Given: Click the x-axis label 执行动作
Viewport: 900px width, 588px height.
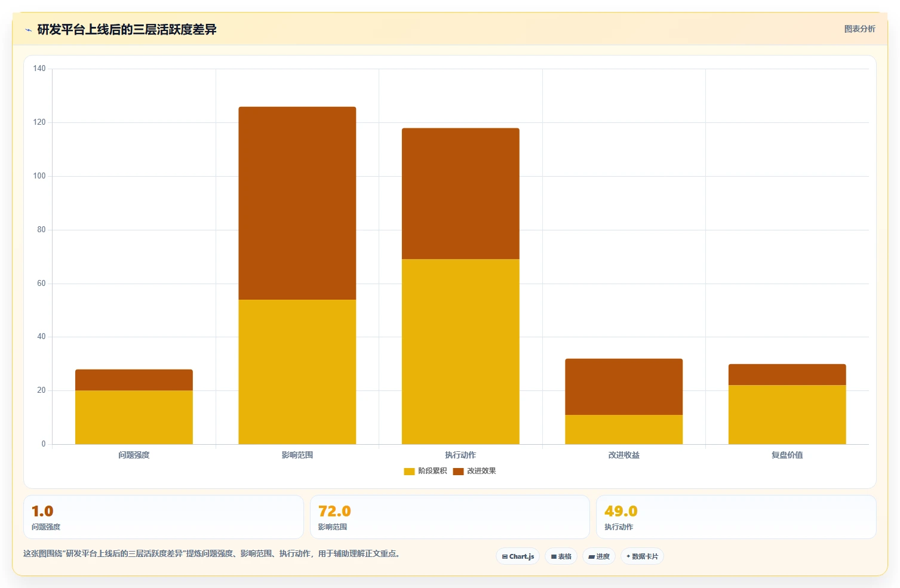Looking at the screenshot, I should coord(460,455).
